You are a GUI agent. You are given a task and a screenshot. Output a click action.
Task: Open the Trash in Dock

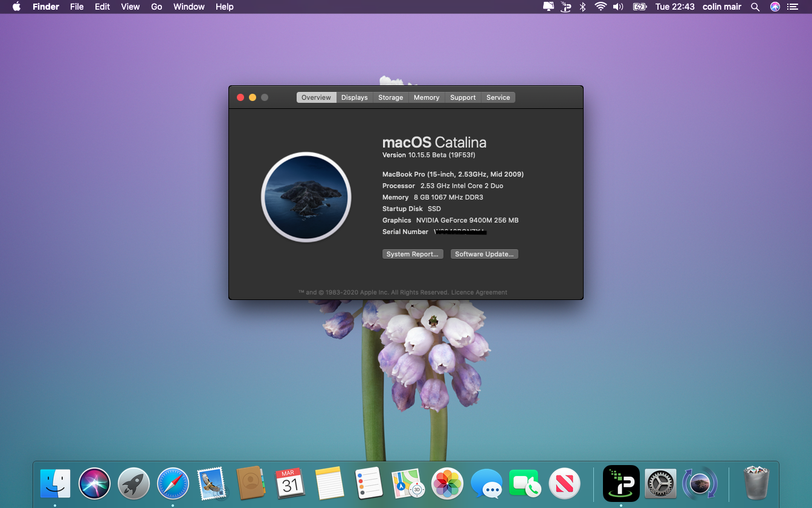pyautogui.click(x=756, y=483)
